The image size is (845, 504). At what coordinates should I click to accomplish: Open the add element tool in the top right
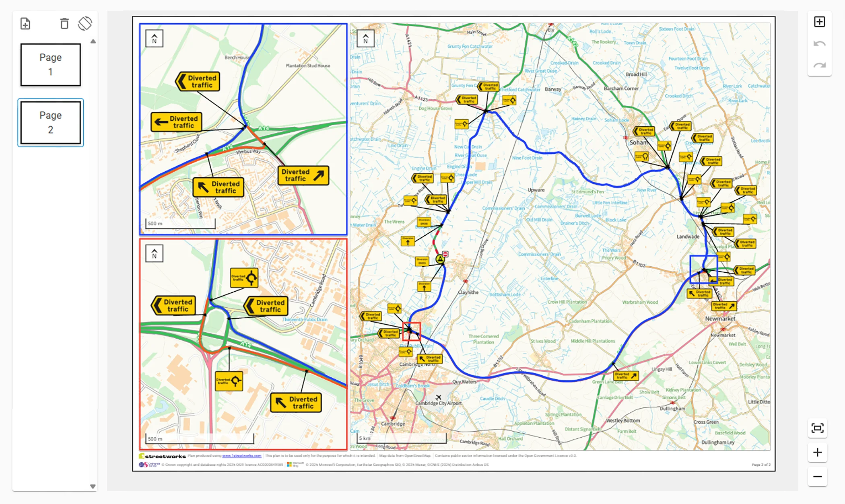820,22
